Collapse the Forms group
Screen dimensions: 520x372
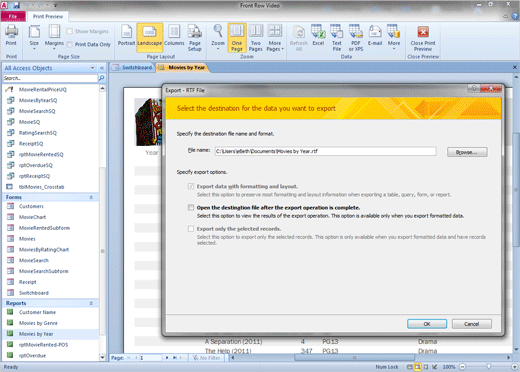[91, 197]
